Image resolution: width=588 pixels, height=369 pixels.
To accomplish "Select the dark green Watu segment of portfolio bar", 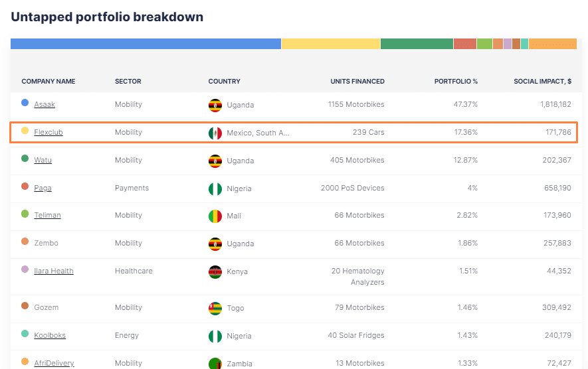I will coord(417,44).
